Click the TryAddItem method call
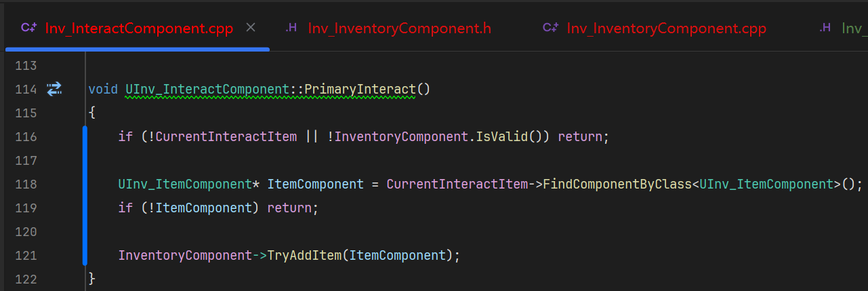The width and height of the screenshot is (868, 291). coord(304,255)
